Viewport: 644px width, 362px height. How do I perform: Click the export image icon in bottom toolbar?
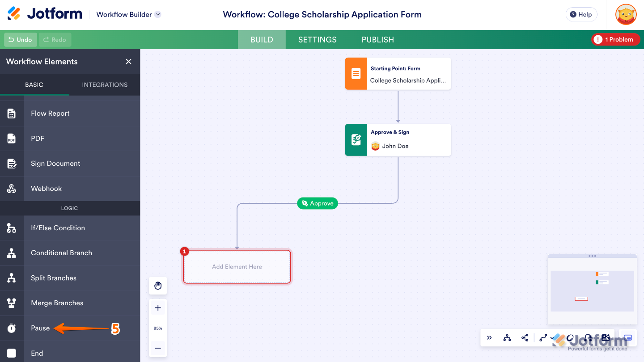pyautogui.click(x=605, y=338)
